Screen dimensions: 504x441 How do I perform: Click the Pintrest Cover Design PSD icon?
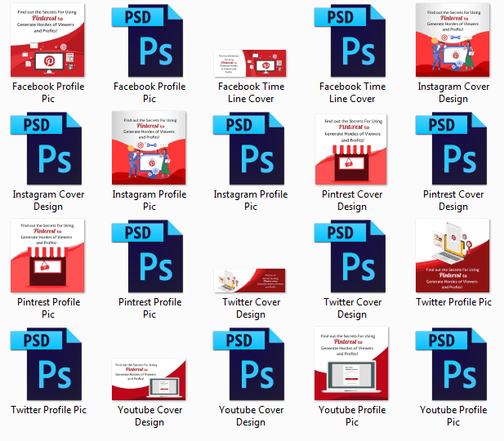click(452, 149)
